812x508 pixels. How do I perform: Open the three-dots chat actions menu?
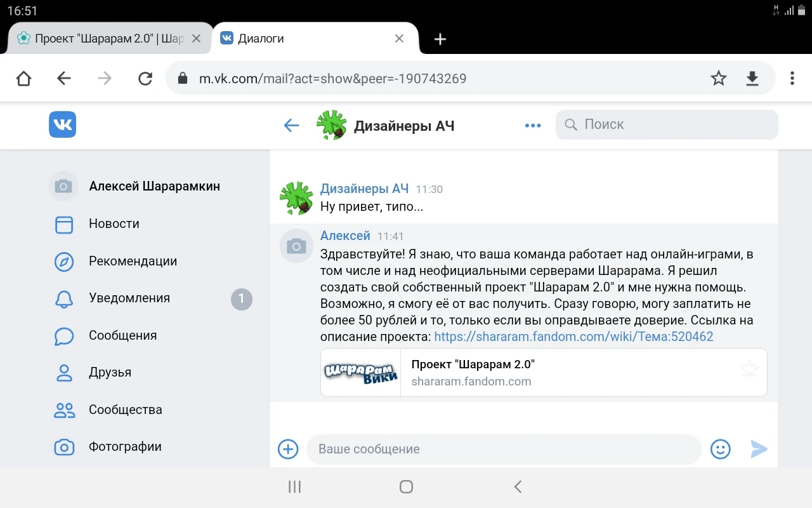pos(533,125)
